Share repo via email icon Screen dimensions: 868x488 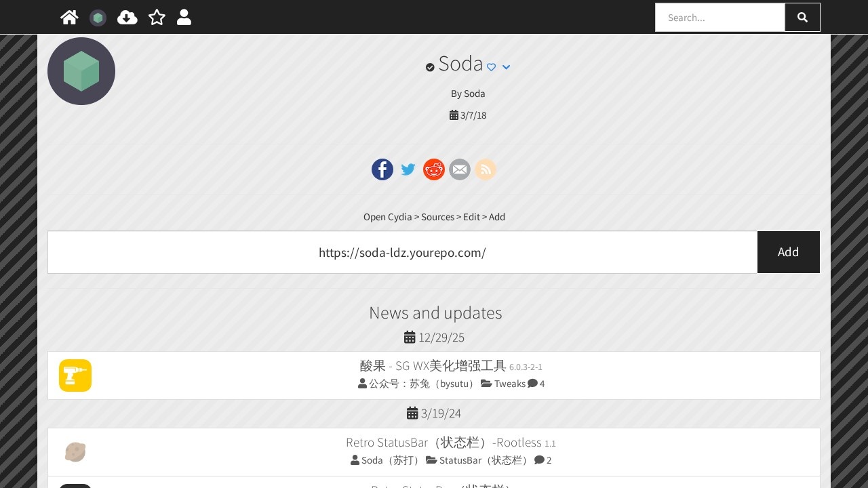(460, 169)
